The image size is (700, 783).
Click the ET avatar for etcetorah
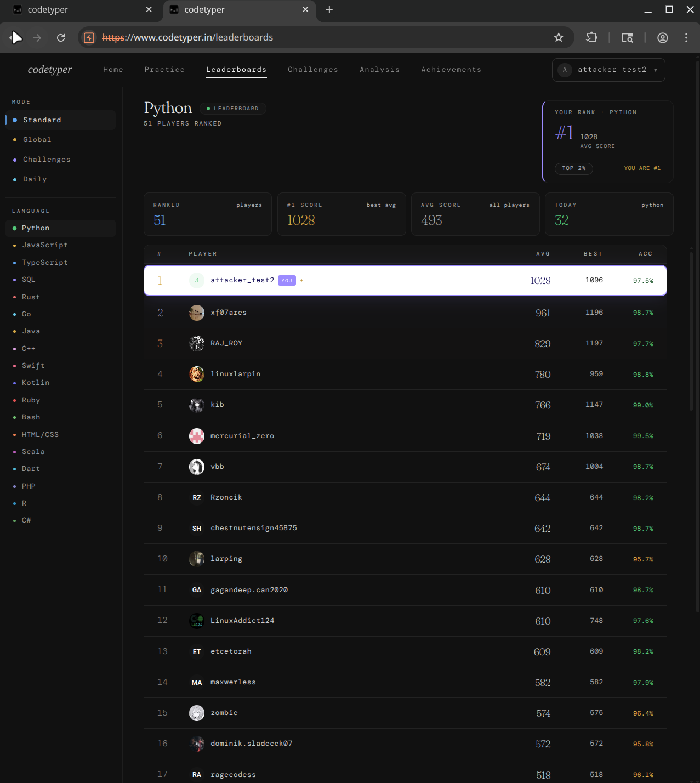point(197,651)
